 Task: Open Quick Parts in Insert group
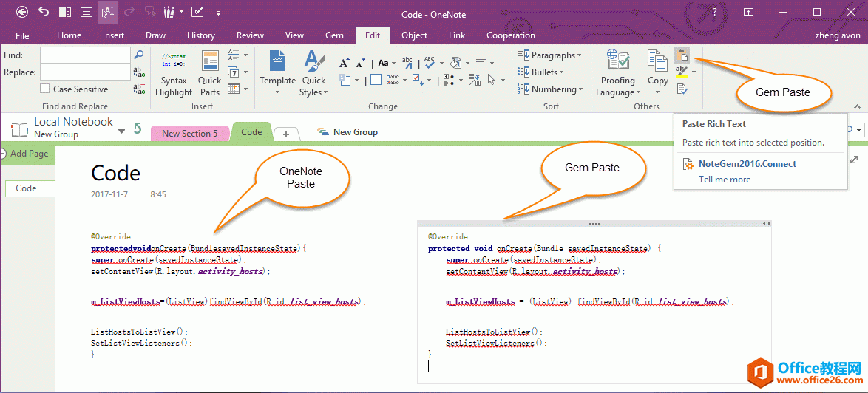(x=210, y=73)
